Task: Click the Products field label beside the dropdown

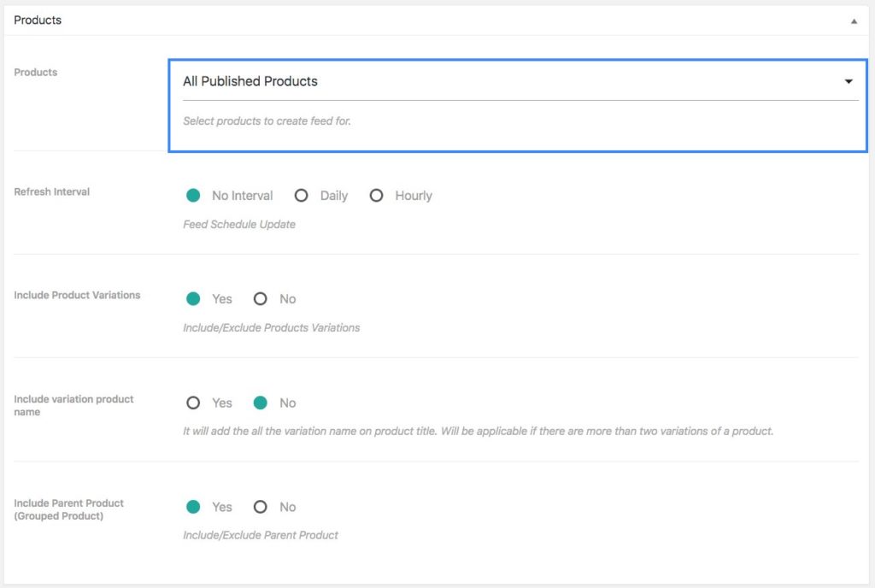Action: 35,73
